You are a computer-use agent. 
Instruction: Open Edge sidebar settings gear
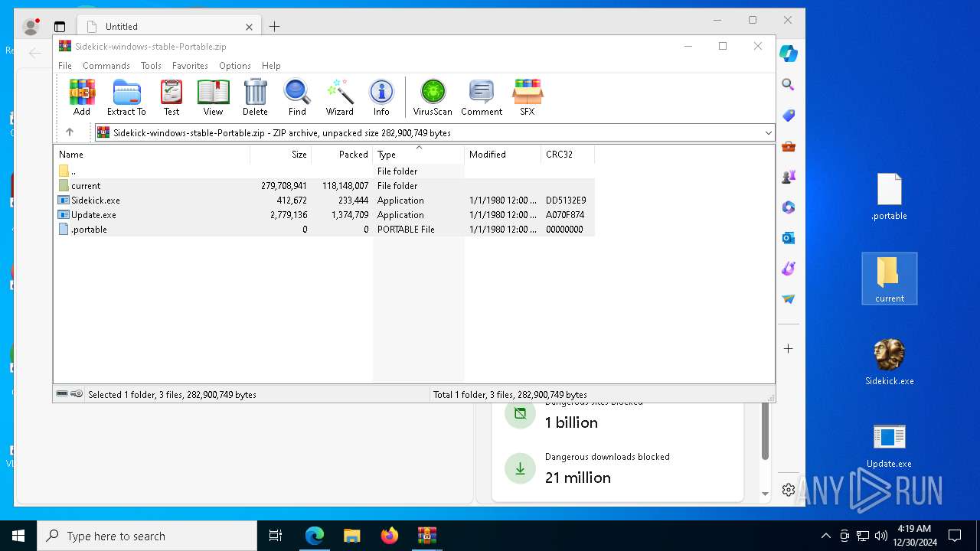788,490
